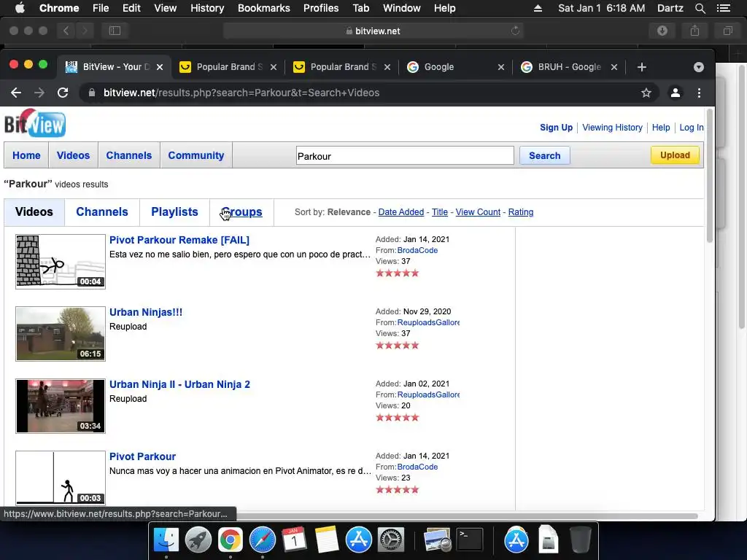The image size is (747, 560).
Task: Open Viewing History link
Action: (x=612, y=128)
